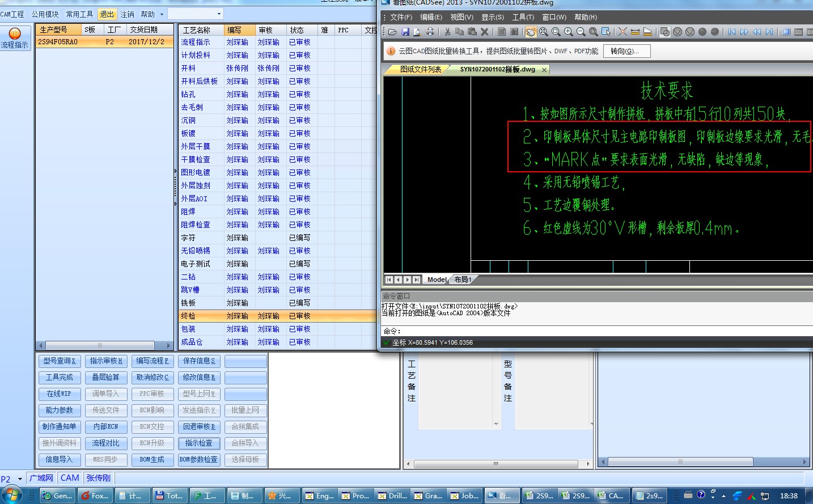Click the zoom out minus magnifier
This screenshot has height=504, width=813.
(x=581, y=32)
